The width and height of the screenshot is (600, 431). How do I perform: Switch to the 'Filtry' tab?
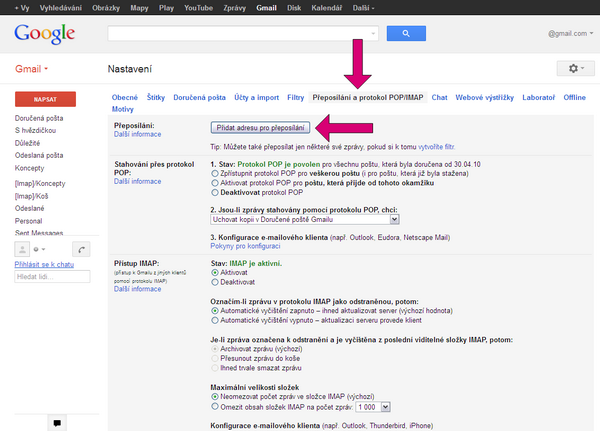[295, 97]
